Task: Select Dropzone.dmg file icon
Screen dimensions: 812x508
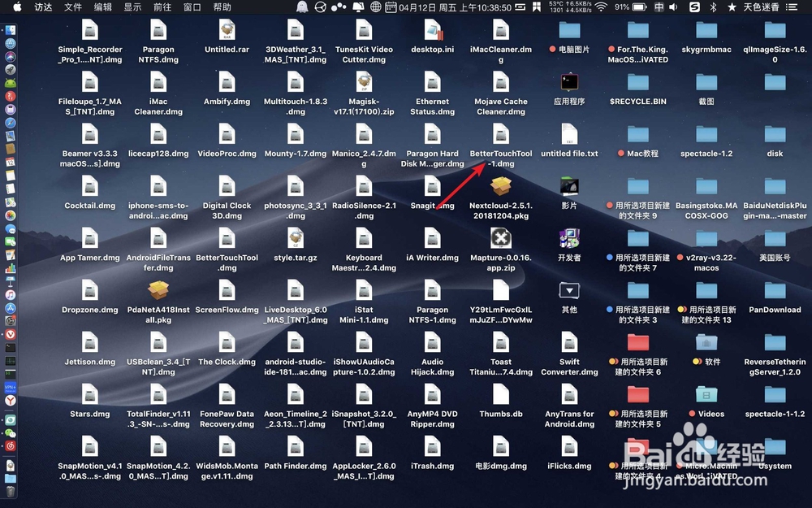Action: (x=89, y=290)
